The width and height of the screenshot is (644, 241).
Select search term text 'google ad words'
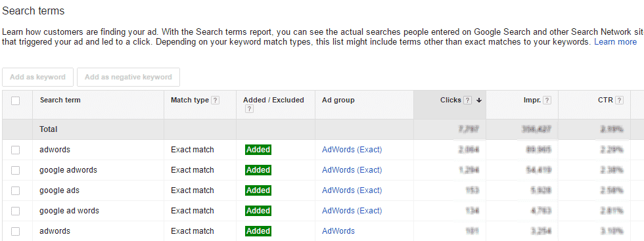click(70, 211)
